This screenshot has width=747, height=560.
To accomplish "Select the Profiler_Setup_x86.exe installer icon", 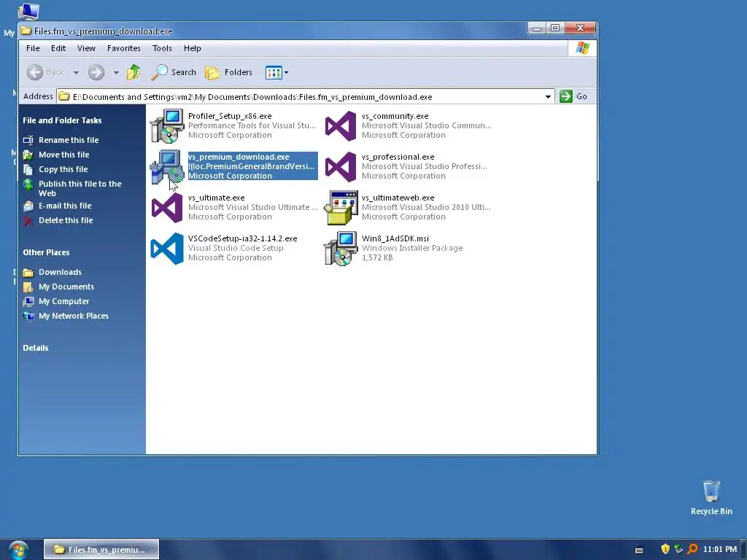I will (167, 125).
